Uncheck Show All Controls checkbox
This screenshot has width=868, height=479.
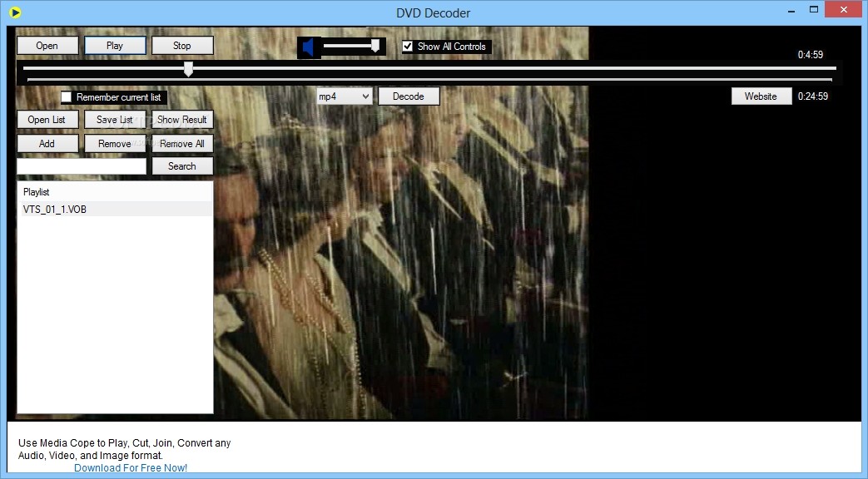pos(408,47)
